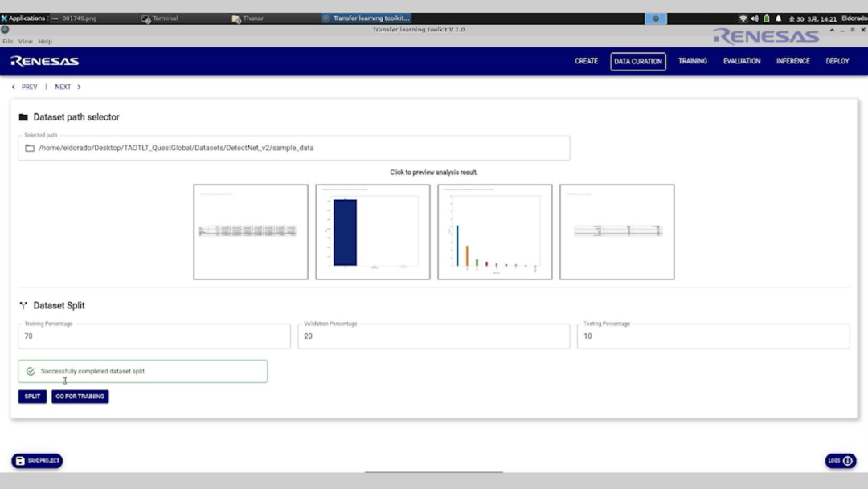Open the Logs info button
Screen dimensions: 868x489
(x=840, y=461)
